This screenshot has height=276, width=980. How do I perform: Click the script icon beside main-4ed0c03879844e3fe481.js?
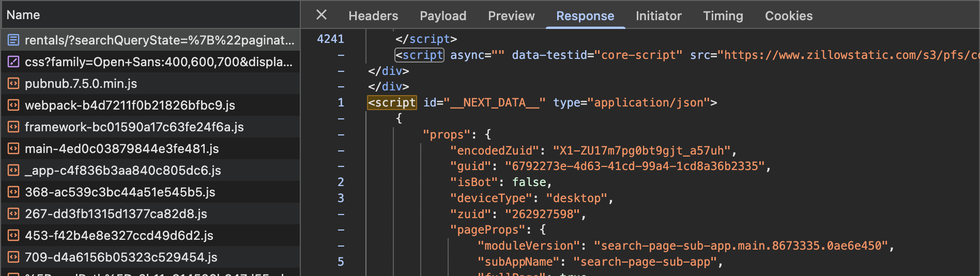tap(13, 148)
